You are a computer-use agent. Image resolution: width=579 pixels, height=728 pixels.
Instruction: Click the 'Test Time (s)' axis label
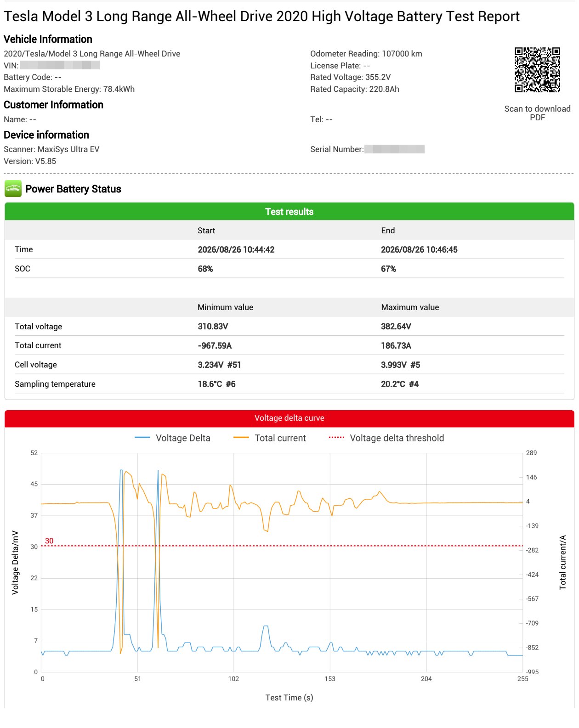(289, 698)
